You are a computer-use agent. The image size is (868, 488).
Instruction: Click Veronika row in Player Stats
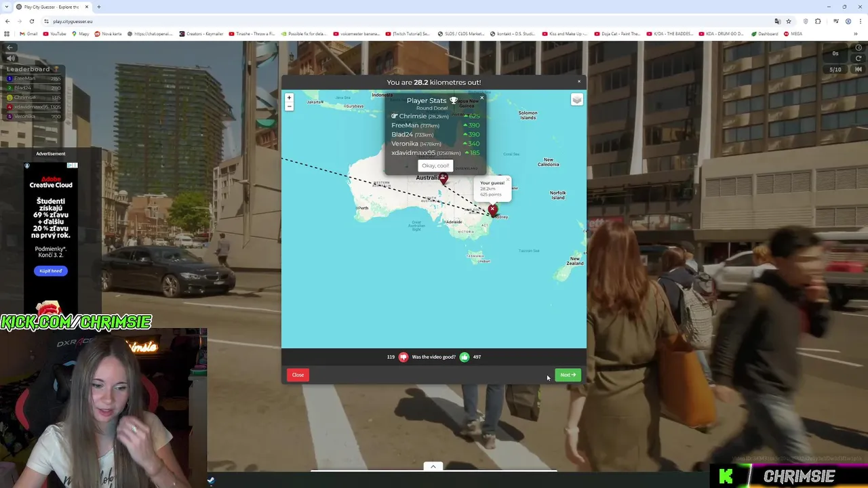pyautogui.click(x=435, y=144)
